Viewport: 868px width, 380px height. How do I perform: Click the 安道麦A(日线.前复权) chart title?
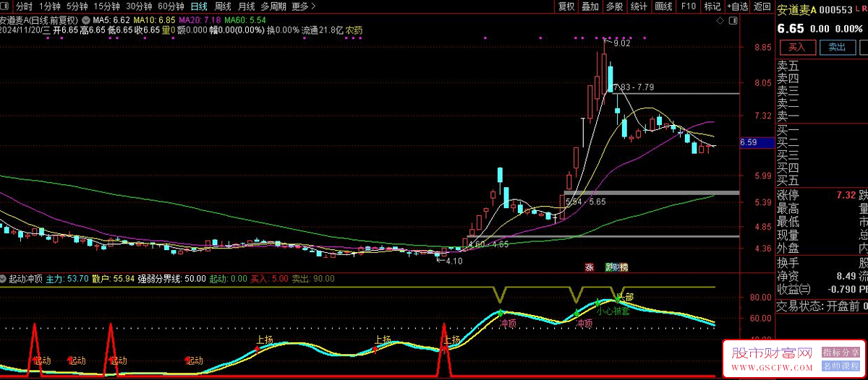click(39, 20)
